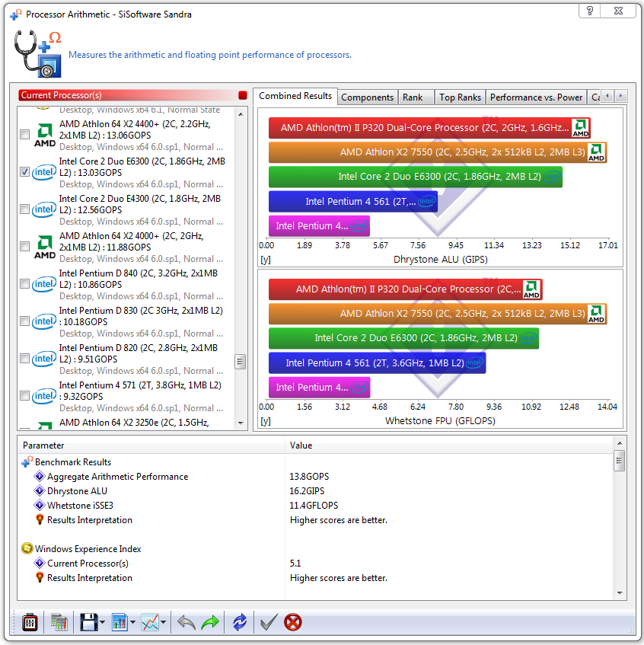
Task: Click processor list scrollbar up arrow
Action: pos(241,114)
